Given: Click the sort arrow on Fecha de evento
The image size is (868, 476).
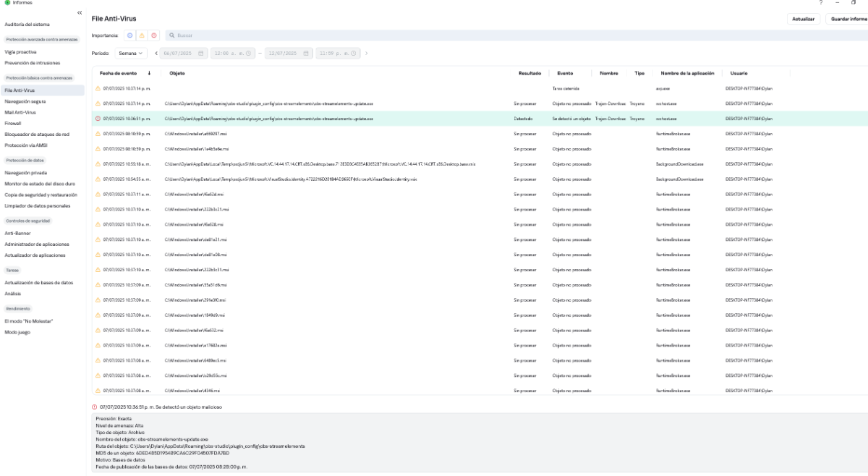Looking at the screenshot, I should pyautogui.click(x=149, y=73).
